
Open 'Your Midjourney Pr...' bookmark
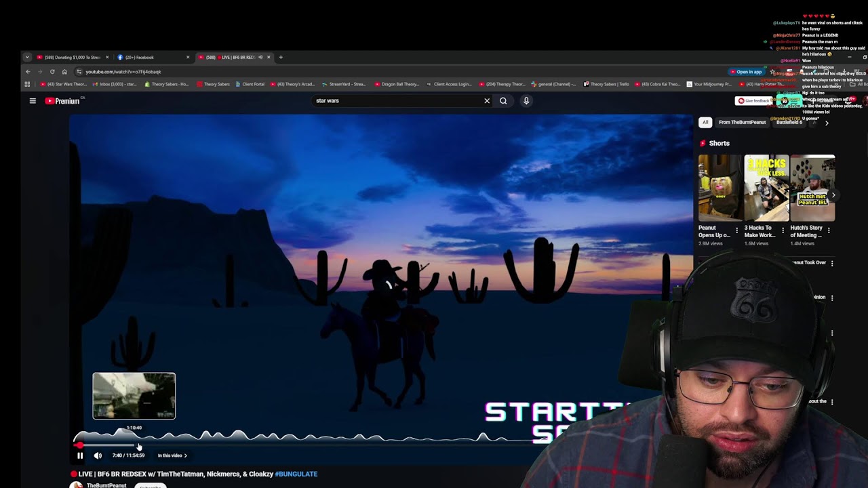point(709,84)
